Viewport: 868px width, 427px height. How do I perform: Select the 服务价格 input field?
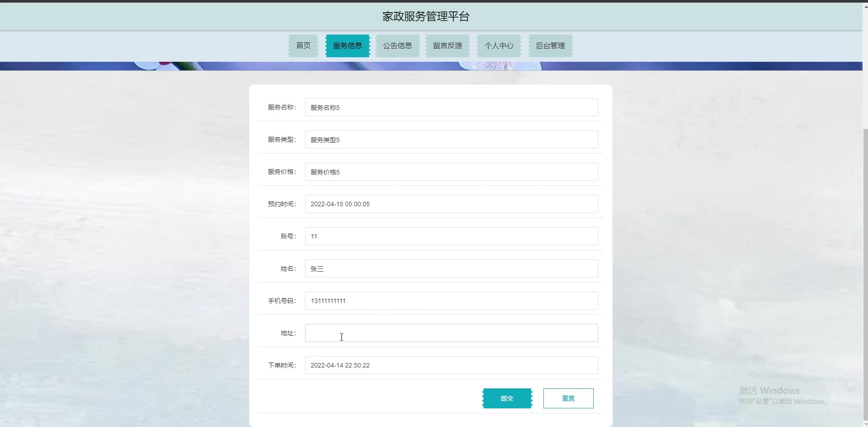(451, 172)
